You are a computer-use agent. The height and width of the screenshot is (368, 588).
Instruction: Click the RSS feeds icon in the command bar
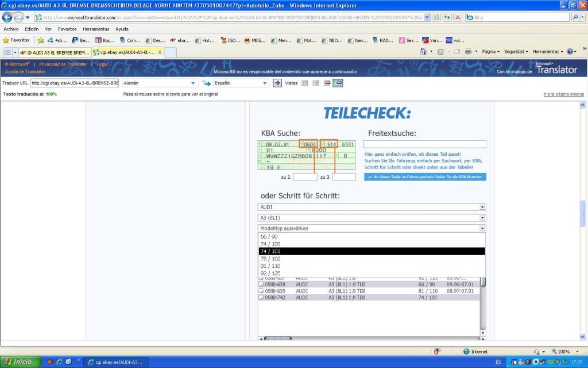click(x=440, y=51)
